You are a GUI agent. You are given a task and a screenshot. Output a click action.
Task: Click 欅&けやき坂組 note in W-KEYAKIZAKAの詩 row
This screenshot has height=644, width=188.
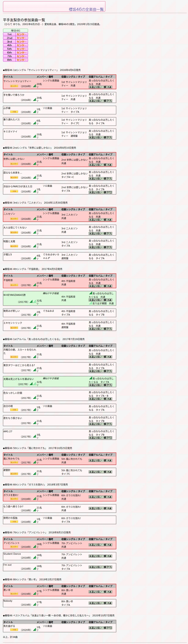tap(51, 293)
